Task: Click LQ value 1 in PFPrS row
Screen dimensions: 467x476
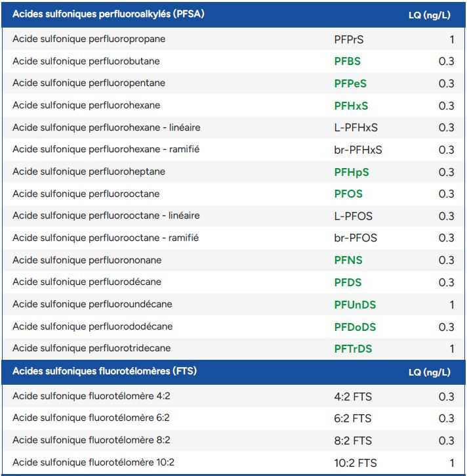Action: point(452,39)
